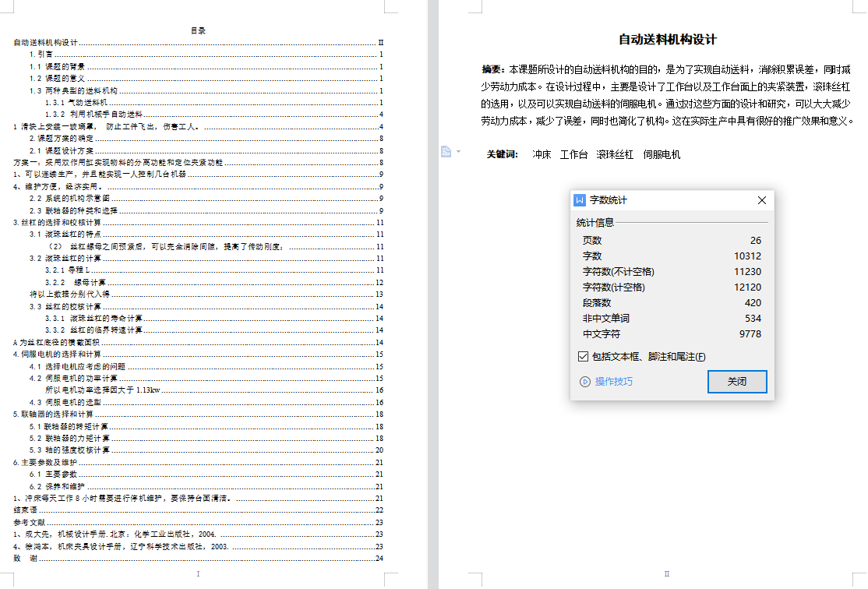Click the 自动送料机构设计 heading on page II
Image resolution: width=868 pixels, height=589 pixels.
point(667,40)
